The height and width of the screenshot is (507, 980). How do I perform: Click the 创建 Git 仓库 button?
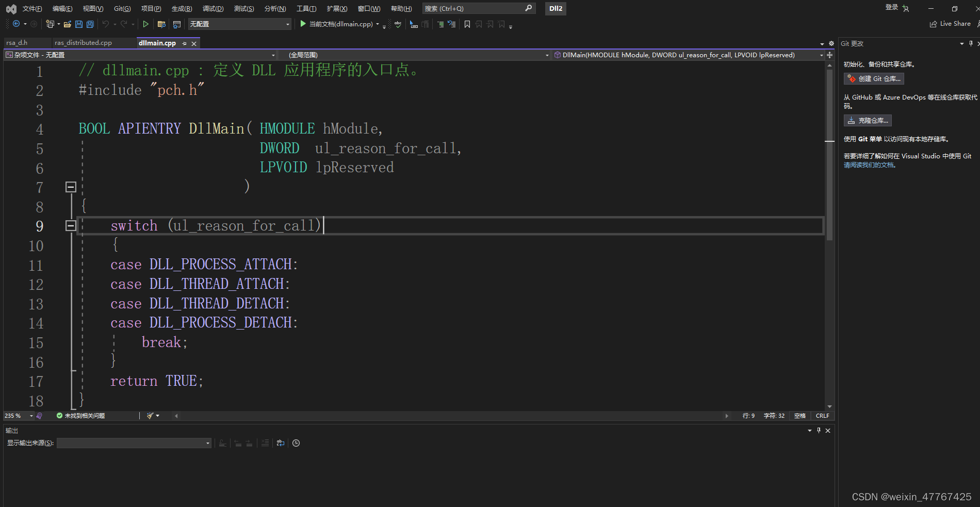(874, 78)
